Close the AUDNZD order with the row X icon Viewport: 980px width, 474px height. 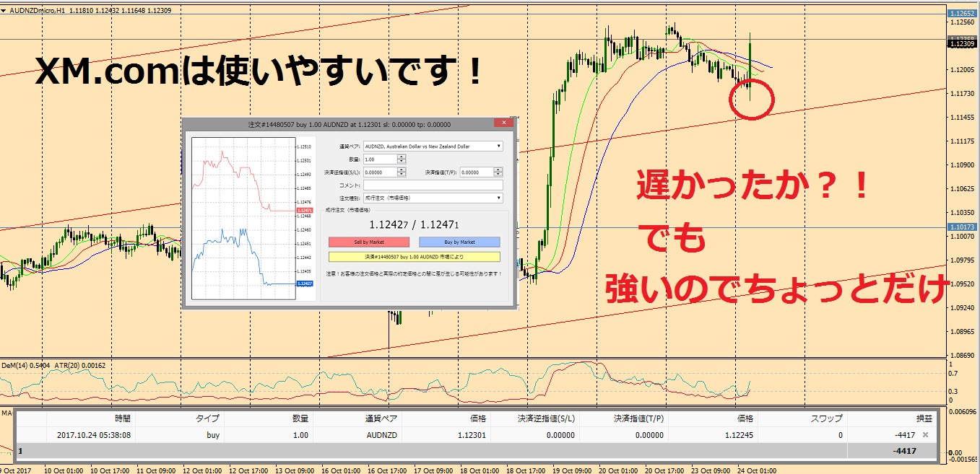925,435
